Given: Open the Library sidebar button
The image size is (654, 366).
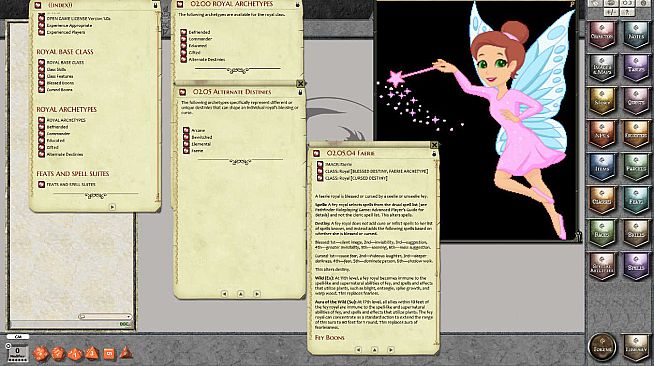Looking at the screenshot, I should click(636, 347).
